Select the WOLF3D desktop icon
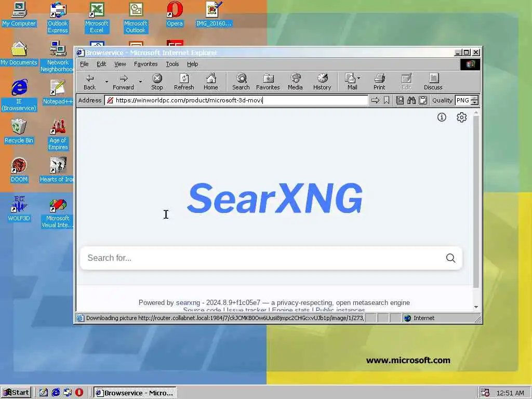532x399 pixels. 19,209
